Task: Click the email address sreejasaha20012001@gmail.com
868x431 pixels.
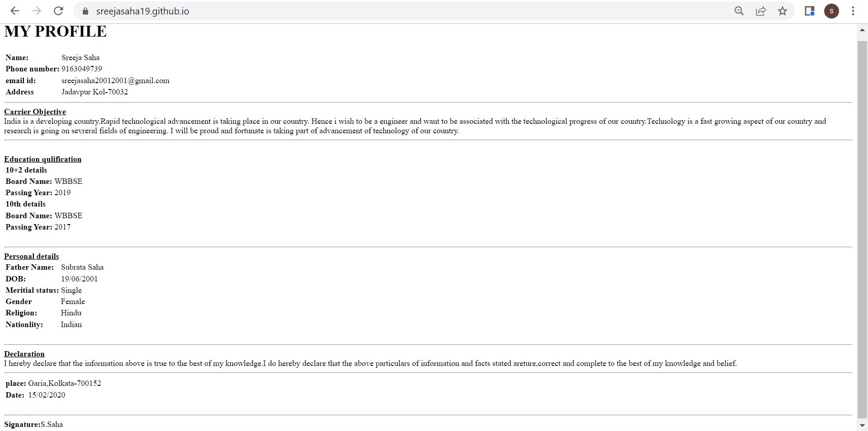Action: coord(115,80)
